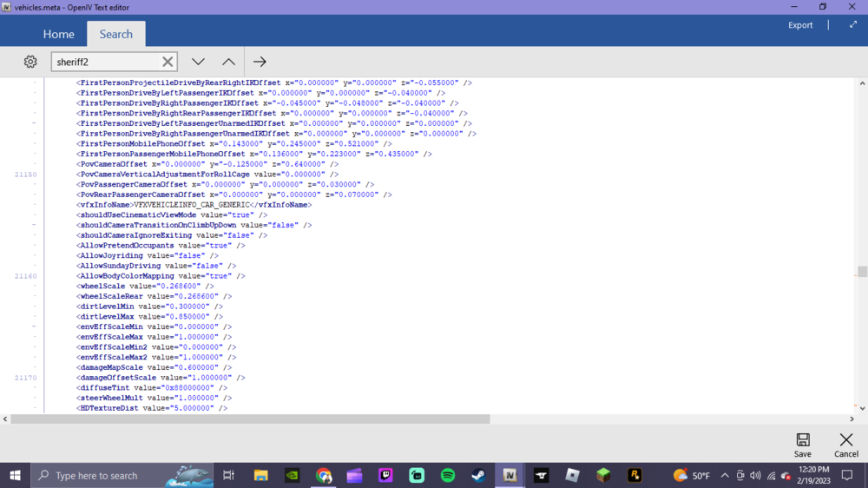Save the vehicles.meta file
868x488 pixels.
tap(803, 445)
